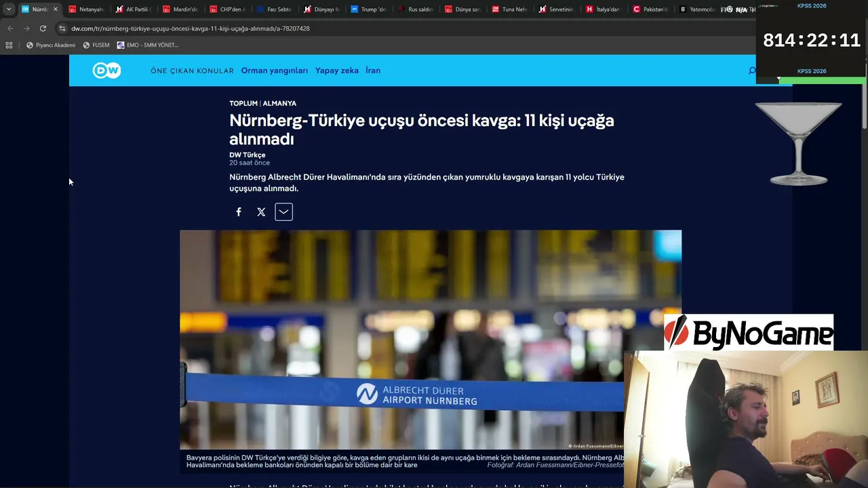
Task: Close the active Nürnberg tab
Action: click(x=55, y=9)
